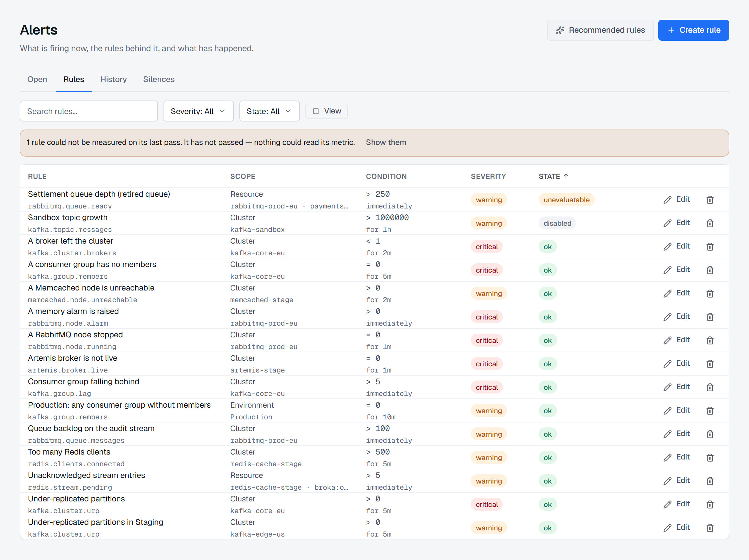Click trash icon for A broker left the cluster
This screenshot has height=560, width=749.
click(x=710, y=246)
